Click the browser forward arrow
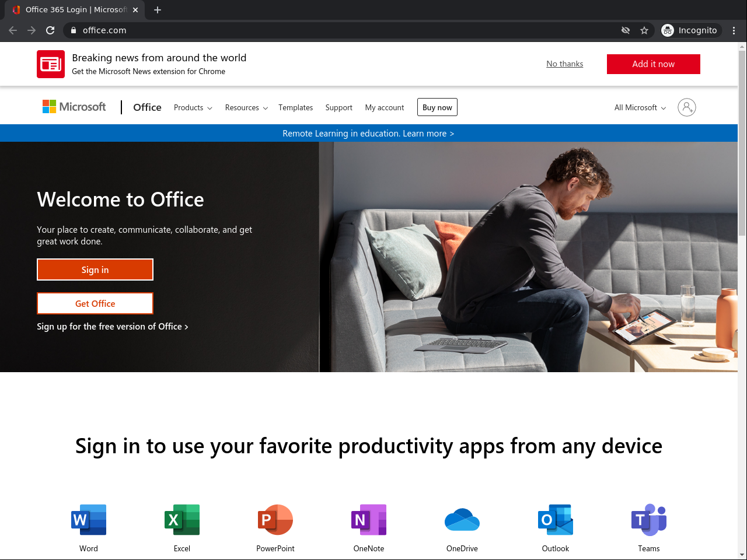747x560 pixels. [32, 30]
